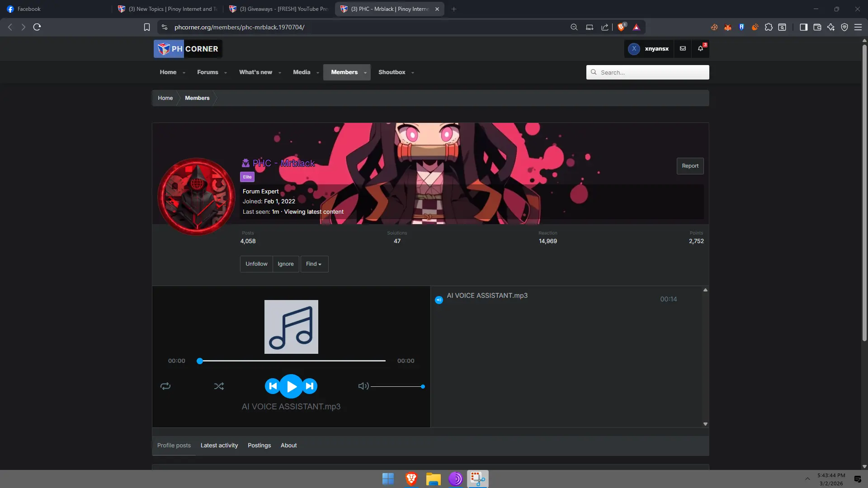Open File Explorer from the taskbar
868x488 pixels.
click(433, 479)
